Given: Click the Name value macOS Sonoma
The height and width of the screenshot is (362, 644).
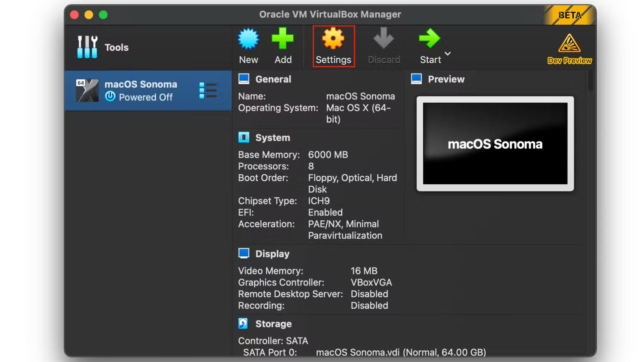Looking at the screenshot, I should click(x=361, y=96).
